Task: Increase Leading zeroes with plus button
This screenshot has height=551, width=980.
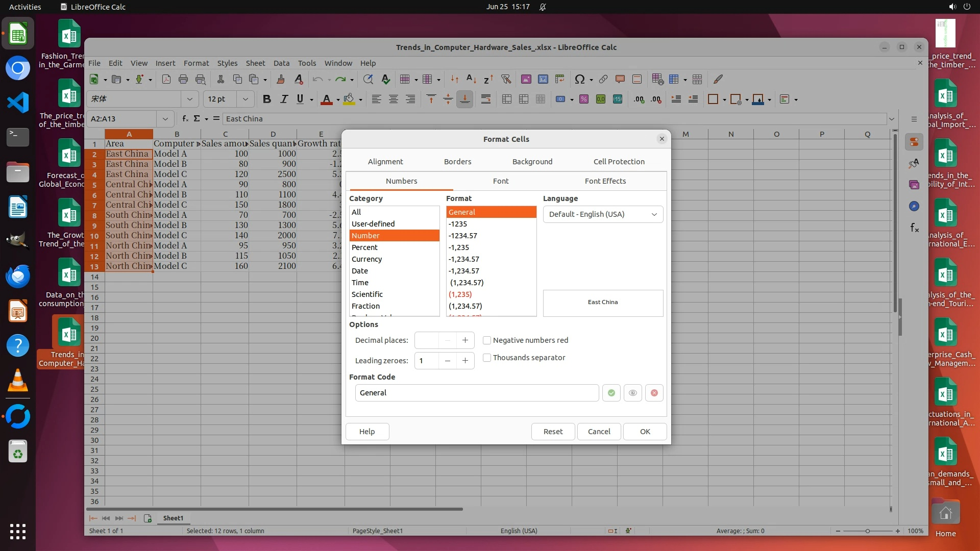Action: (465, 361)
